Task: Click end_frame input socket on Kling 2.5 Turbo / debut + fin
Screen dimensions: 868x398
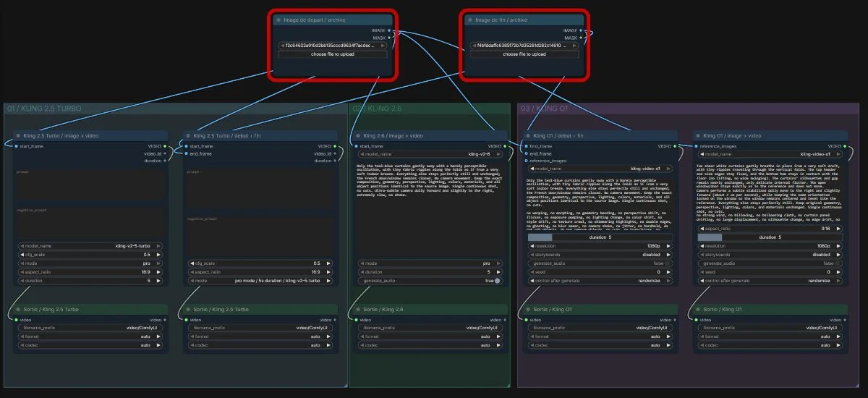Action: tap(186, 153)
